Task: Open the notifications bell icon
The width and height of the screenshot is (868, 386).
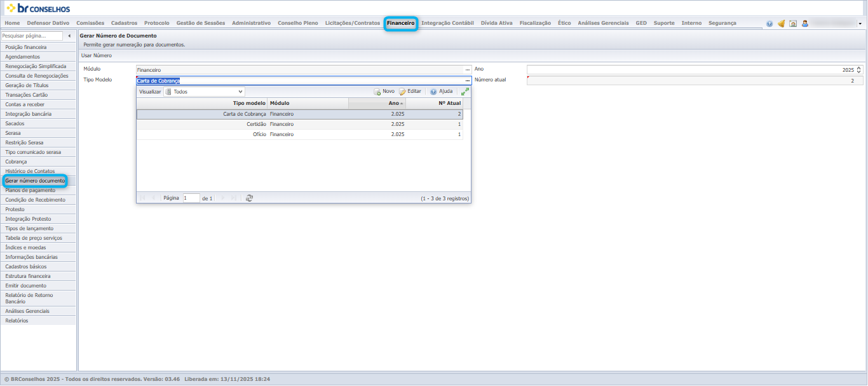Action: [781, 24]
